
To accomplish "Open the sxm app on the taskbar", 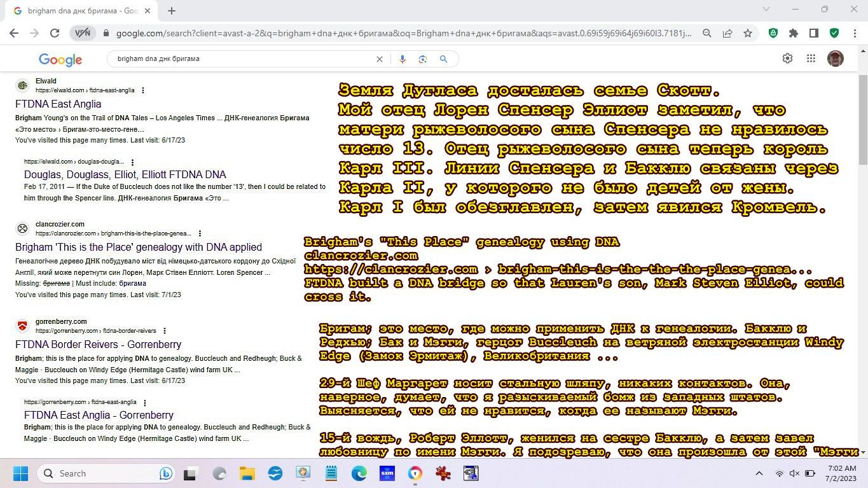I will 387,473.
